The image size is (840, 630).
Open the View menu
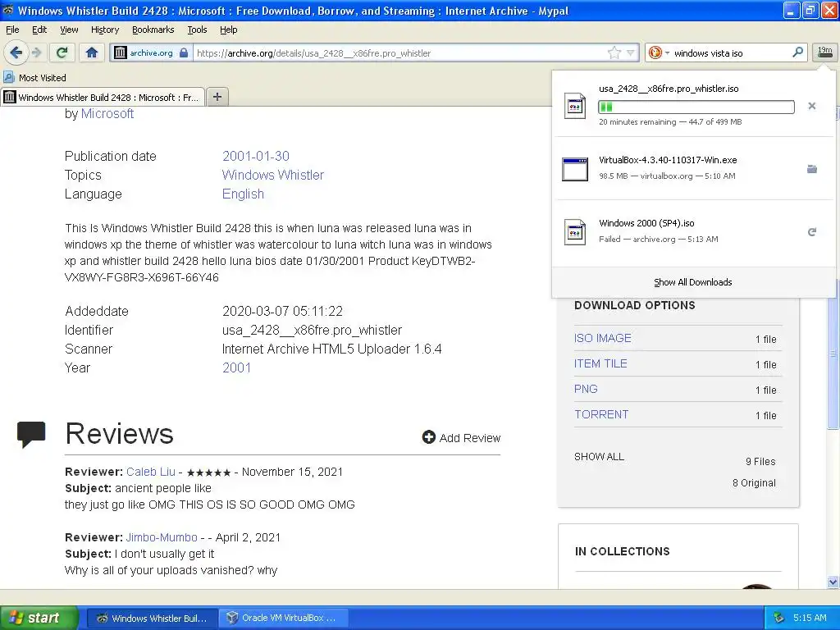69,30
